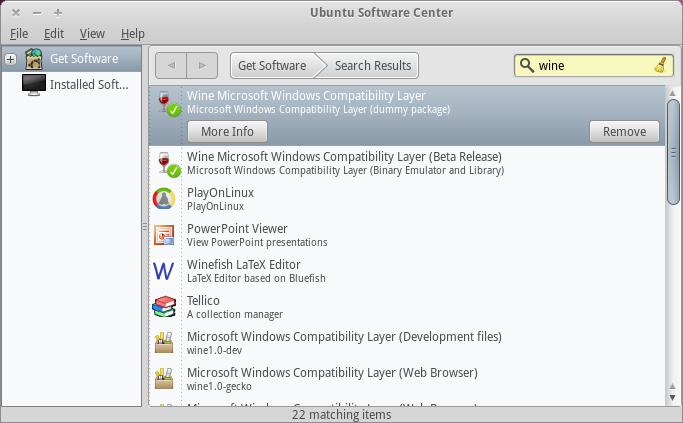The height and width of the screenshot is (423, 683).
Task: Click the wine1.0-dev package icon
Action: click(x=164, y=343)
